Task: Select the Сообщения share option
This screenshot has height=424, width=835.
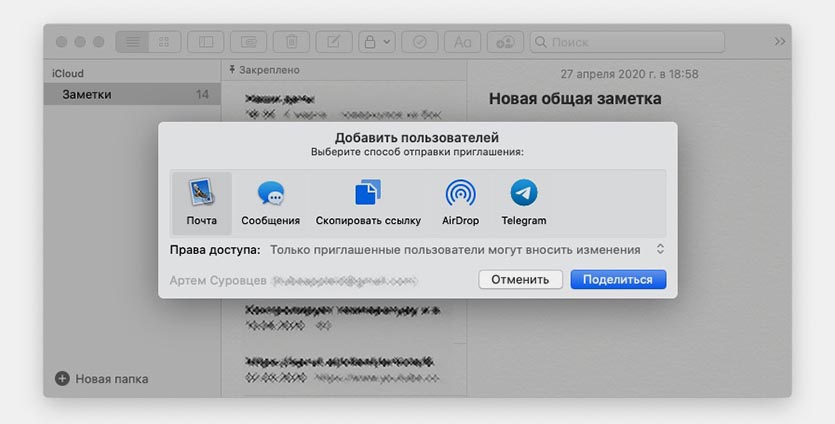Action: (x=271, y=203)
